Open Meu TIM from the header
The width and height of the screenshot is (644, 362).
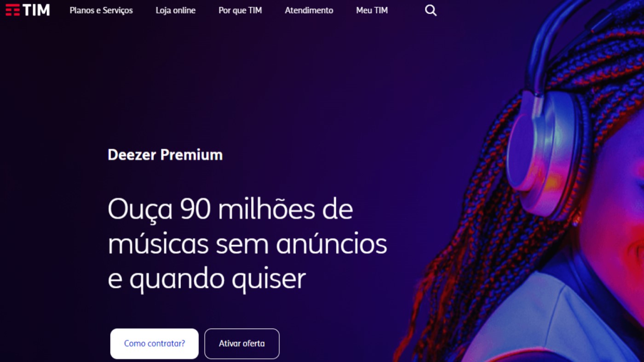point(372,10)
